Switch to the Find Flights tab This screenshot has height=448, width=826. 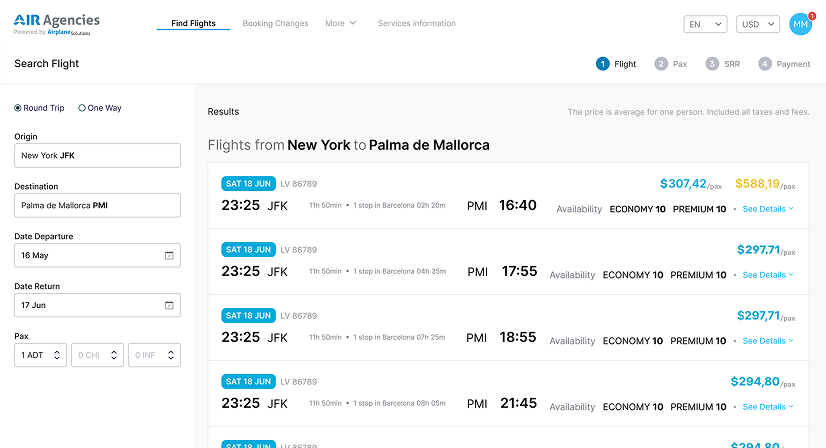pos(193,24)
